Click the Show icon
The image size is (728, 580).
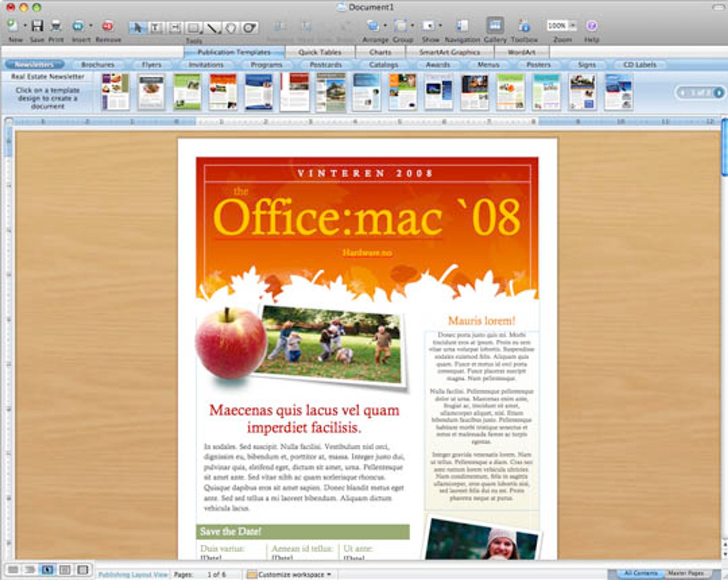coord(428,26)
